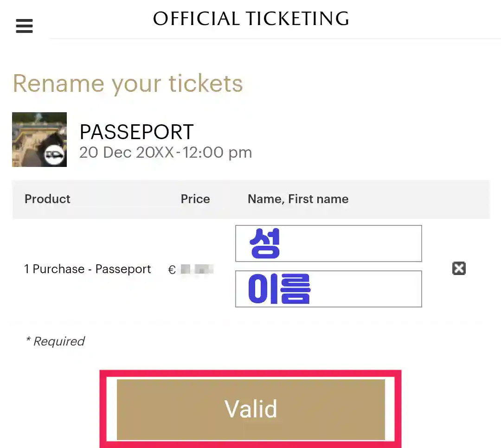This screenshot has width=501, height=448.
Task: Select the PASSEPORT event title
Action: coord(136,132)
